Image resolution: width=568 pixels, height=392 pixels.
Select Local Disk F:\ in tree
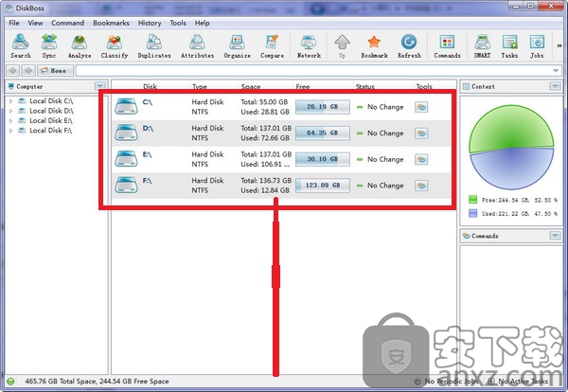click(51, 131)
